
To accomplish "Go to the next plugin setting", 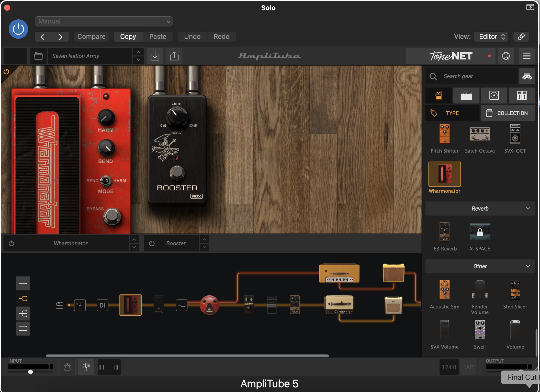I will pyautogui.click(x=60, y=37).
